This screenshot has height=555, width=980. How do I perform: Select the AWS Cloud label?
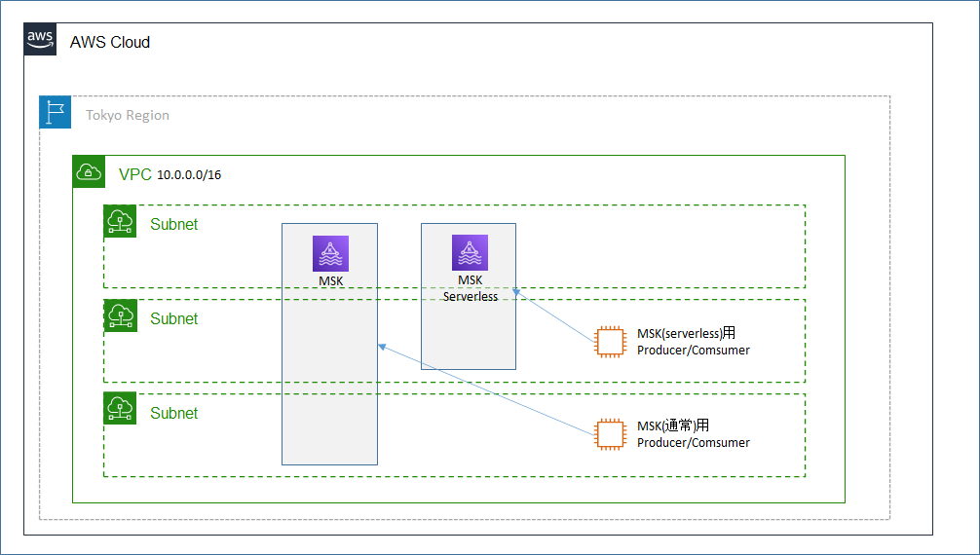pyautogui.click(x=110, y=42)
